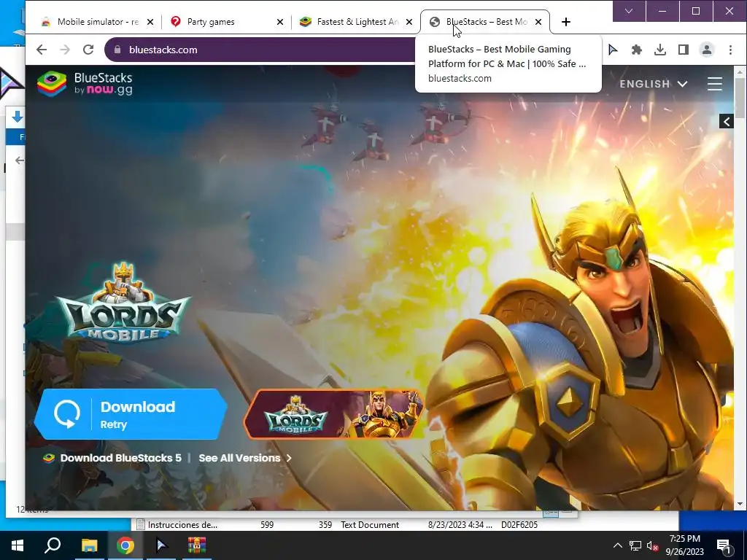This screenshot has height=560, width=747.
Task: Open the Lords Mobile banner thumbnail
Action: pos(334,414)
